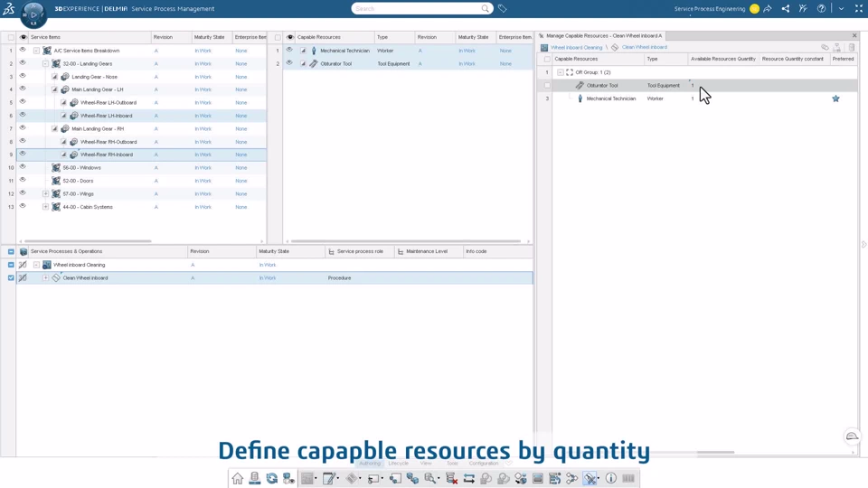868x488 pixels.
Task: Click the magnifier search icon in bottom toolbar
Action: [x=429, y=478]
